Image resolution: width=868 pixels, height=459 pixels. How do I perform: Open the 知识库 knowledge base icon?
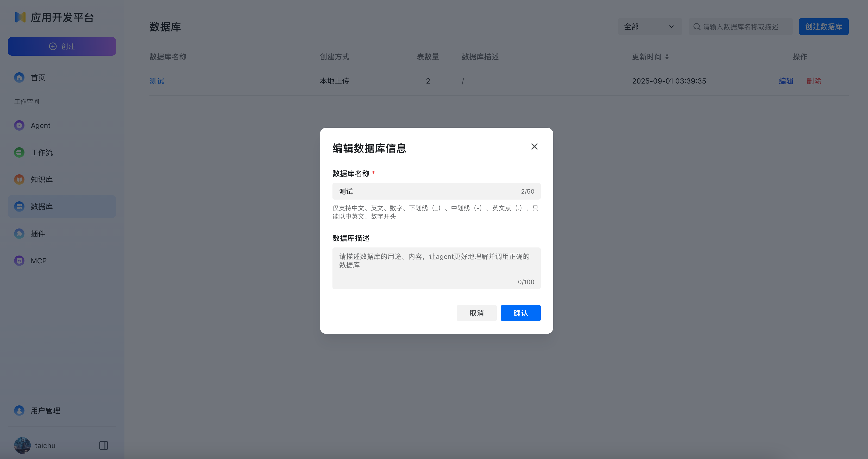19,179
